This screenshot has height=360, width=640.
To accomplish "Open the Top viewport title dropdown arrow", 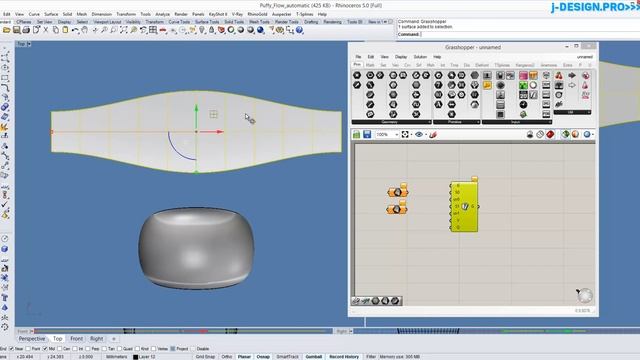I will (29, 44).
